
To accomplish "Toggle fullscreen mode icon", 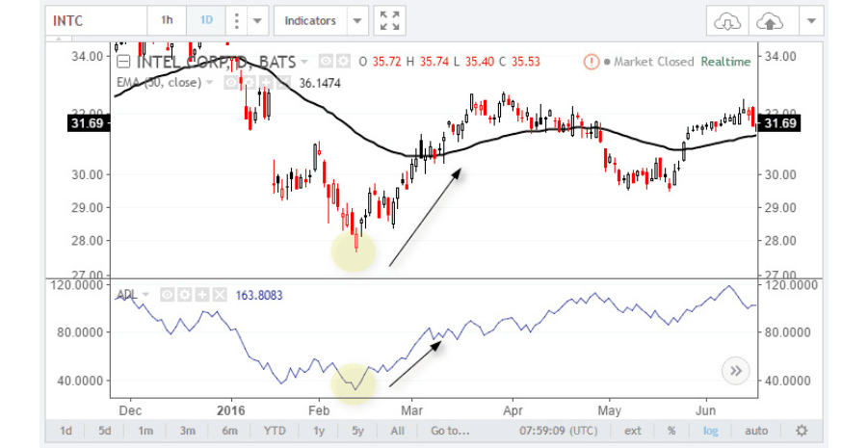I will (390, 20).
